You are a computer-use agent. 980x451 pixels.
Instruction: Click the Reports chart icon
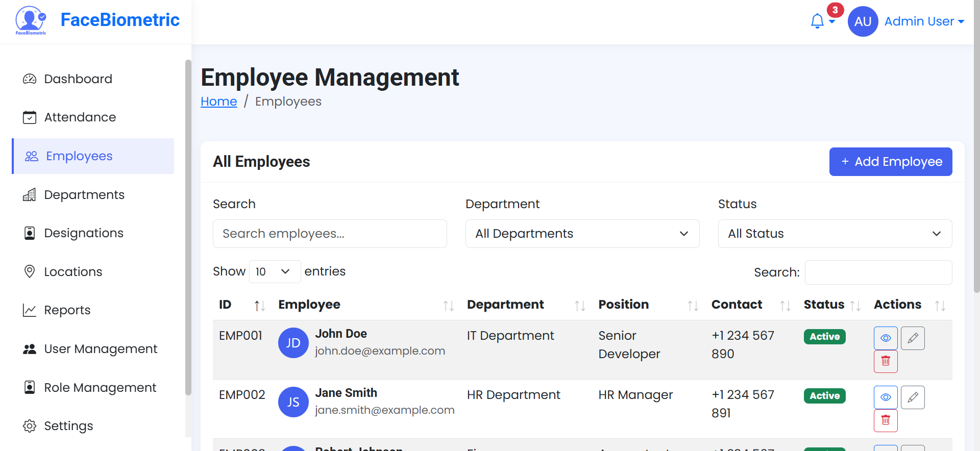(30, 310)
